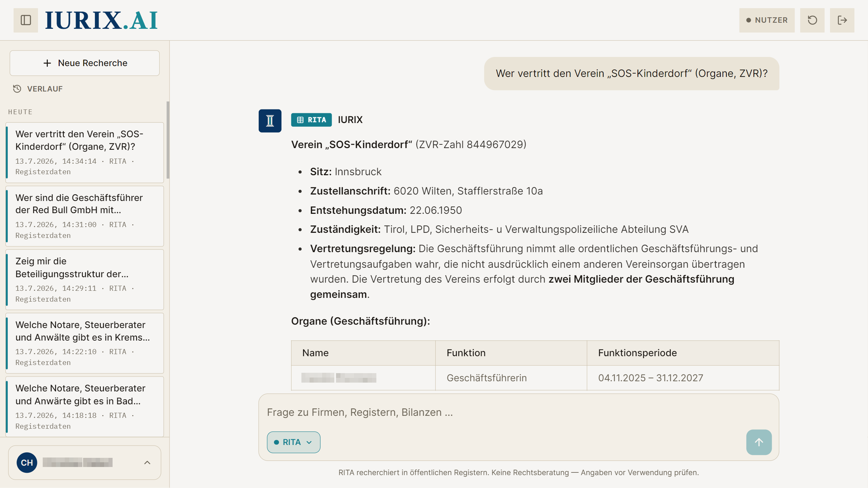868x488 pixels.
Task: Toggle the sidebar panel icon
Action: (x=26, y=20)
